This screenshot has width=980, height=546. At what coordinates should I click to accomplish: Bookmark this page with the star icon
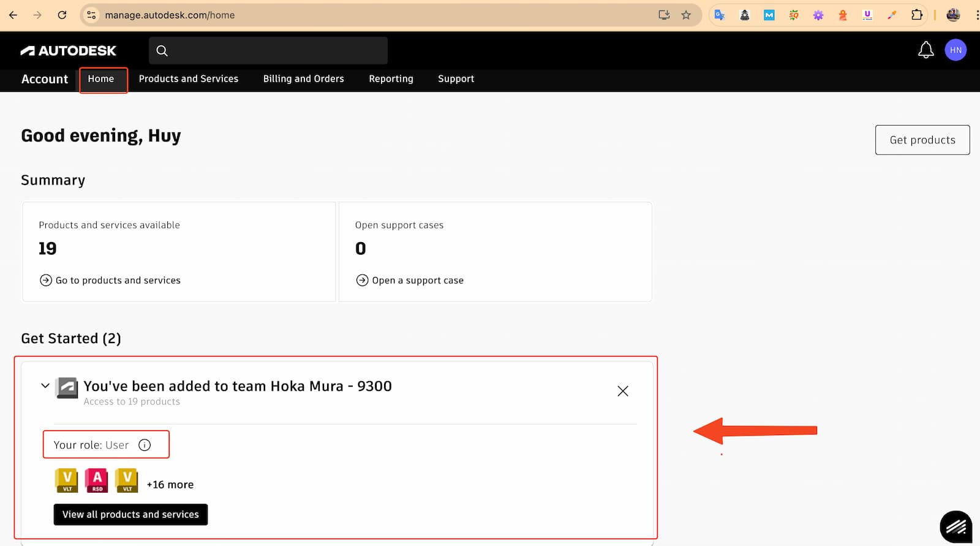tap(686, 15)
